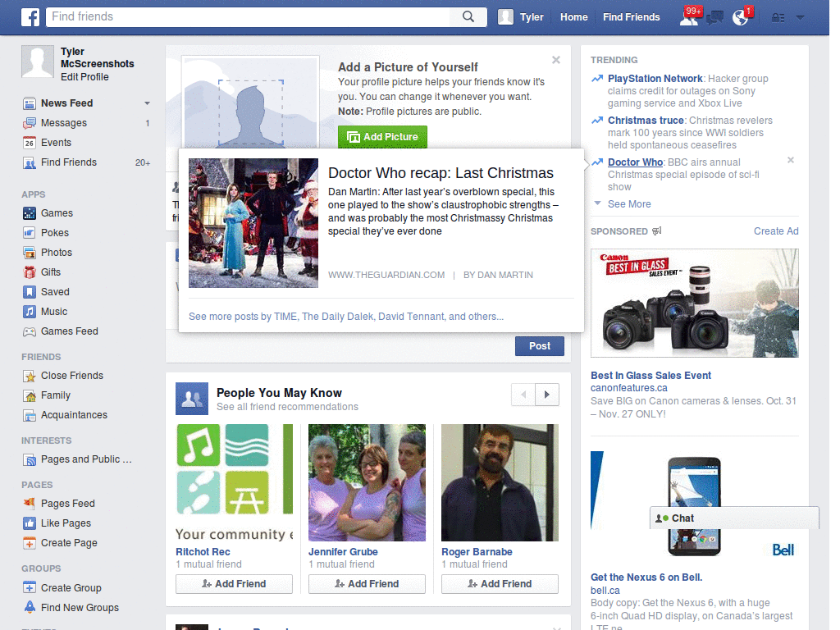Open canonfeatures.ca ad link
The height and width of the screenshot is (630, 840).
coord(629,388)
